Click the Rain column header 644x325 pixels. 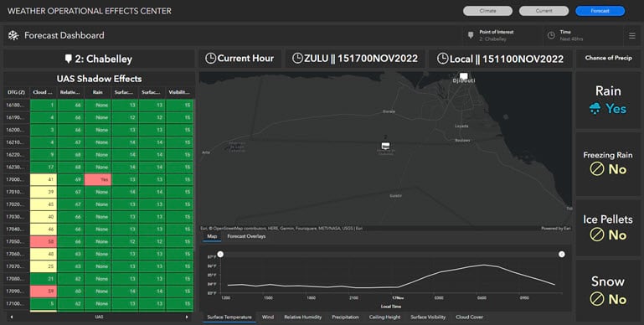coord(98,92)
